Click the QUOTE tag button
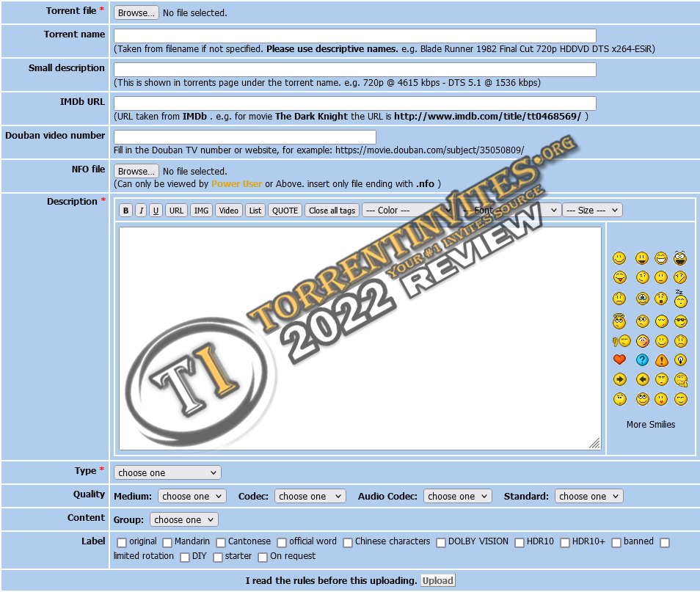700x592 pixels. tap(285, 211)
